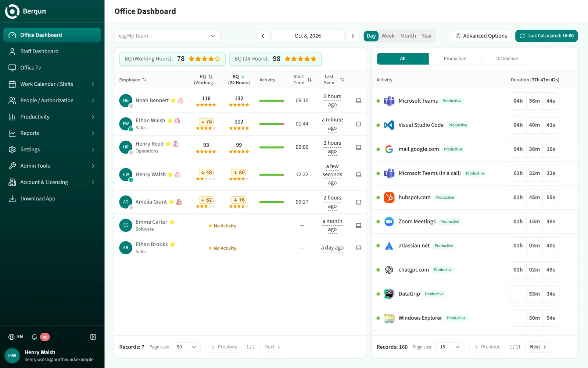The image size is (588, 368).
Task: Click Noah Bennett's activity bar
Action: (272, 100)
